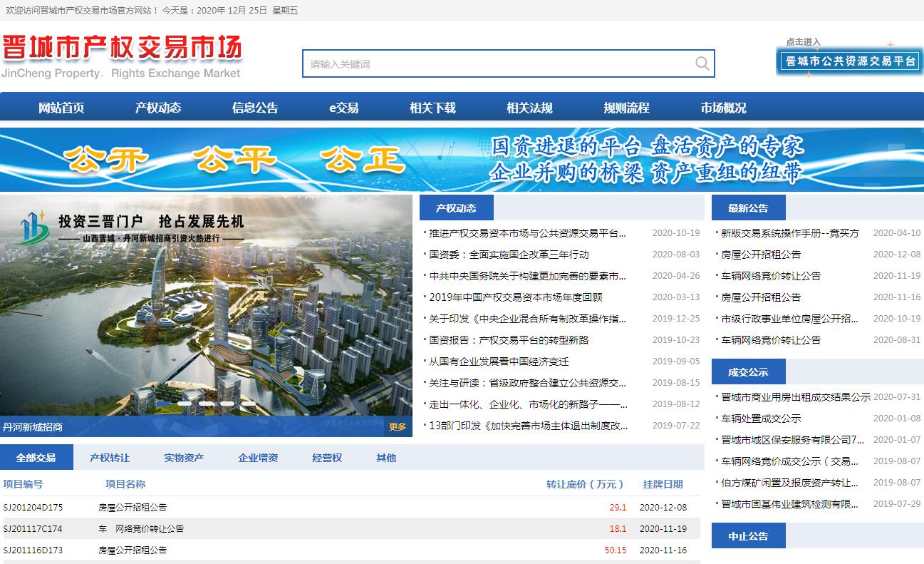Open 产权动态 in the navigation bar
Screen dimensions: 924x564
158,108
